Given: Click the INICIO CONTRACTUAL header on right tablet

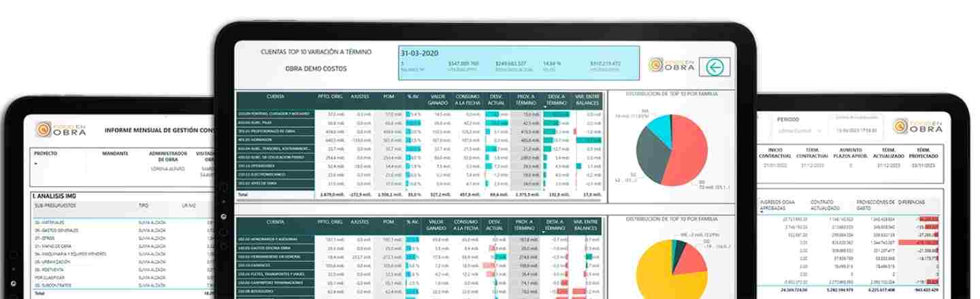Looking at the screenshot, I should click(x=774, y=152).
